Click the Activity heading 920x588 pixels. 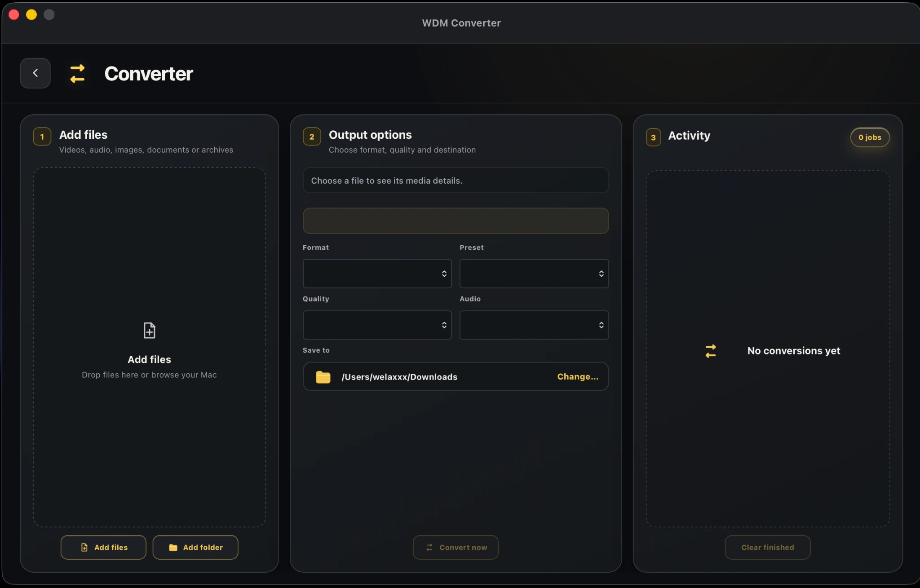click(x=689, y=136)
